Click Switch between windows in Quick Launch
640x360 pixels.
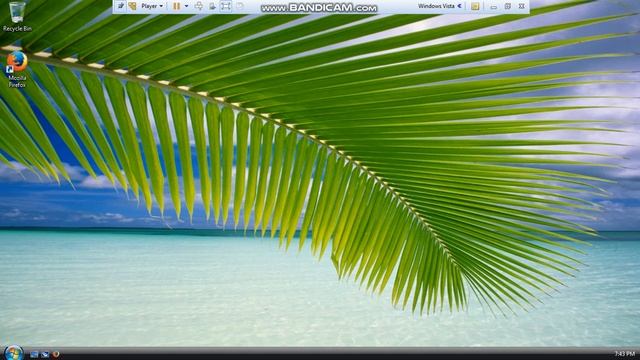coord(45,354)
